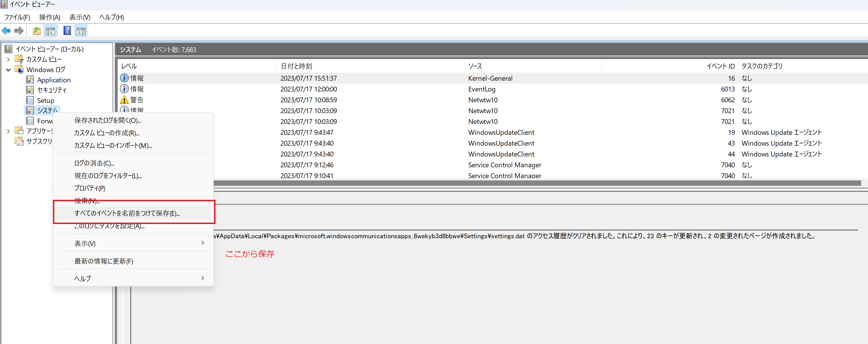The height and width of the screenshot is (344, 868).
Task: Choose すべてのイベントを名前をつけて保存(E)...
Action: pos(133,213)
